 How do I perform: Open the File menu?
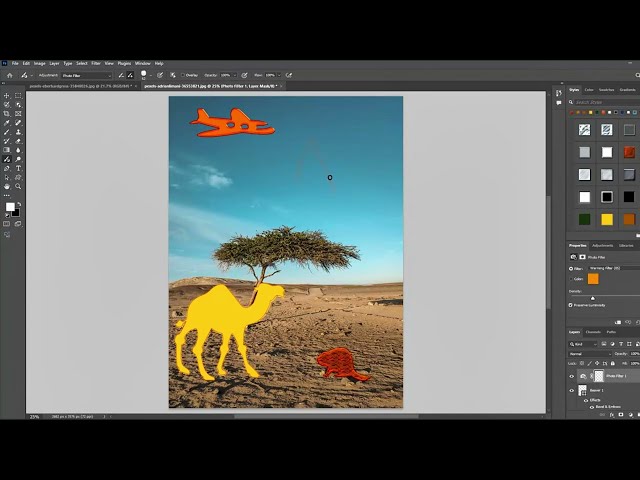tap(15, 63)
